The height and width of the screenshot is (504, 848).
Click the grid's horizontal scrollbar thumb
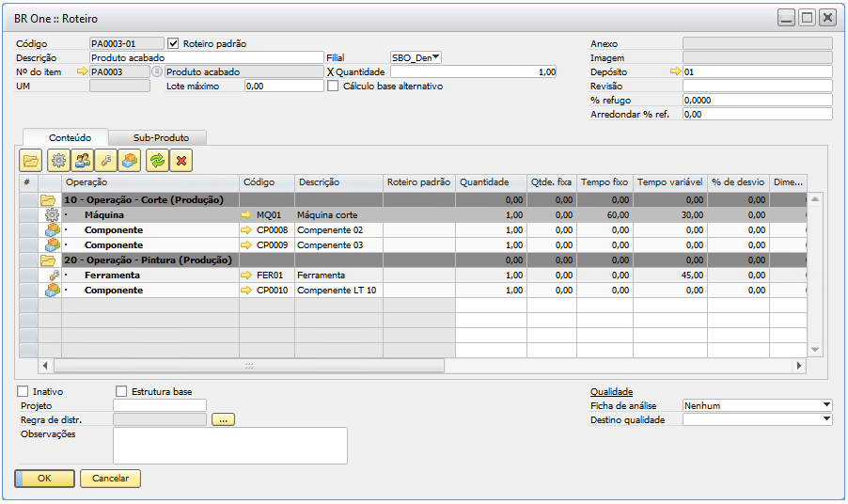249,366
